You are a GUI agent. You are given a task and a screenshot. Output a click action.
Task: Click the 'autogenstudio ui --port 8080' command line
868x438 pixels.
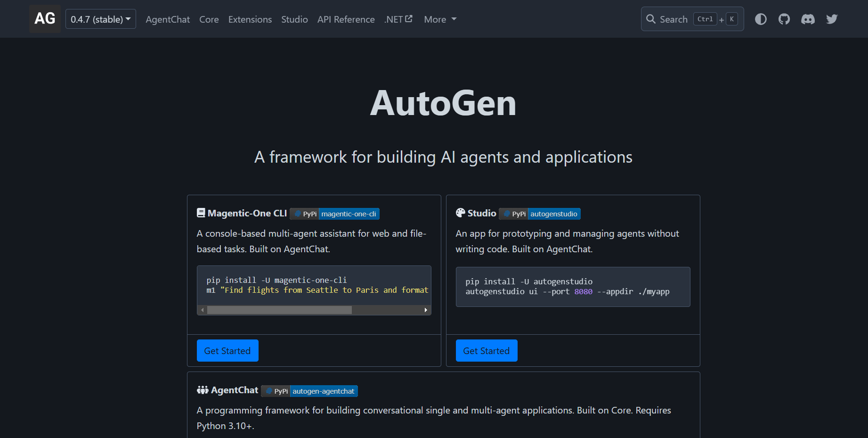(x=568, y=291)
